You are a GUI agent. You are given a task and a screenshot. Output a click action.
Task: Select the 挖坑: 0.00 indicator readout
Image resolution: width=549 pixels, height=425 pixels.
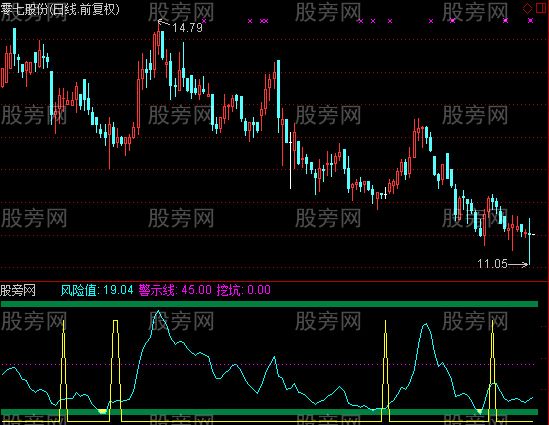[x=243, y=290]
